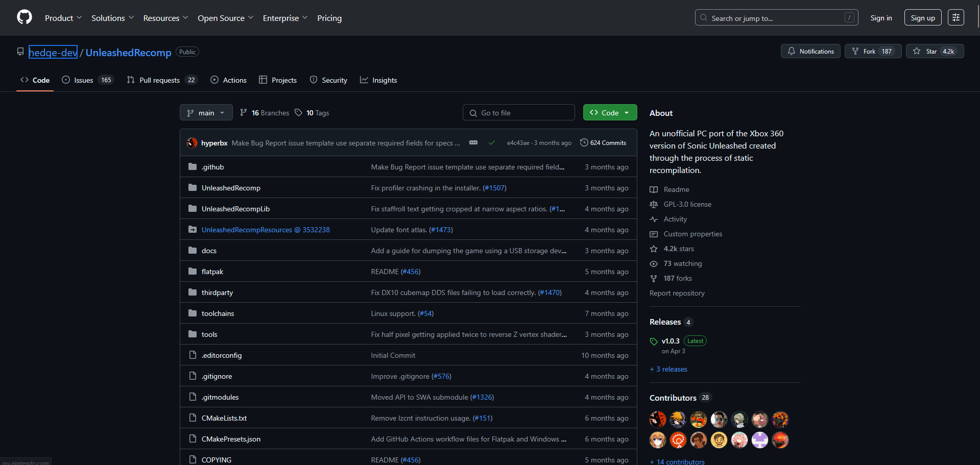Image resolution: width=980 pixels, height=465 pixels.
Task: Open the + 3 releases link
Action: click(x=668, y=369)
